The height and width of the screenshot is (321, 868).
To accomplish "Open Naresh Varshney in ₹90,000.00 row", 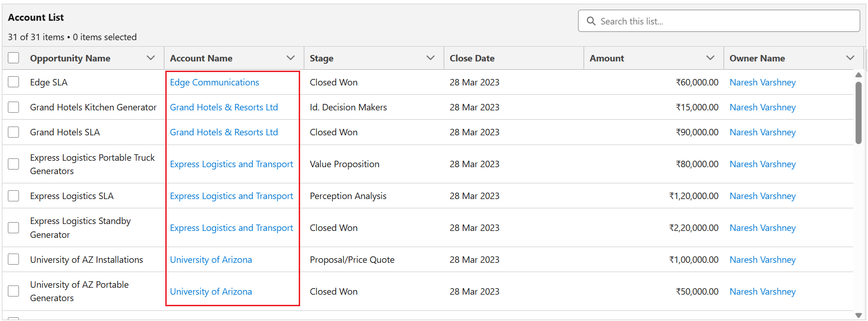I will (x=762, y=132).
